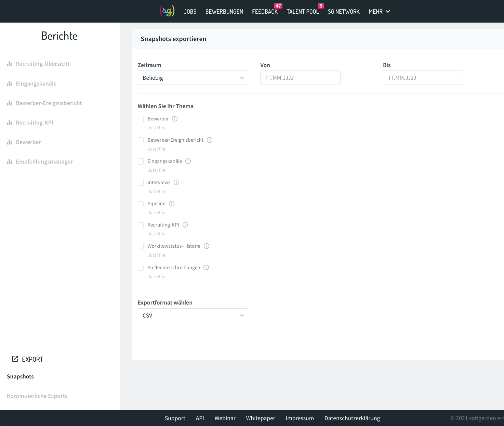Click the 47 badge on FEEDBACK
Screen dimensions: 504x426
pos(278,6)
